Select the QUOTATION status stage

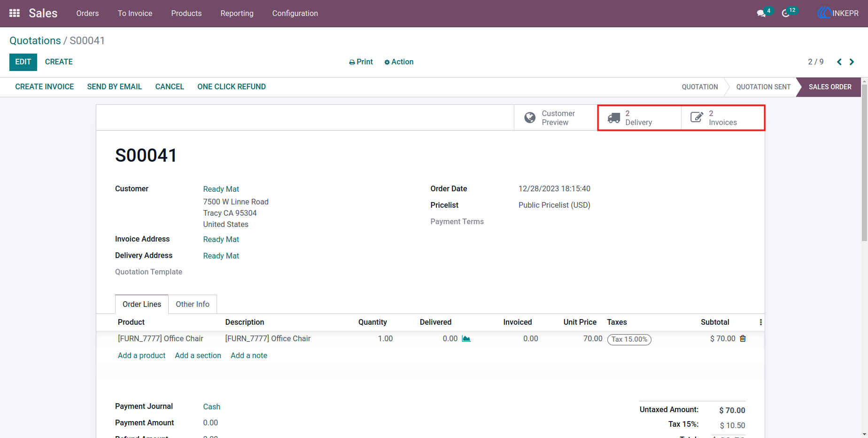[x=700, y=87]
